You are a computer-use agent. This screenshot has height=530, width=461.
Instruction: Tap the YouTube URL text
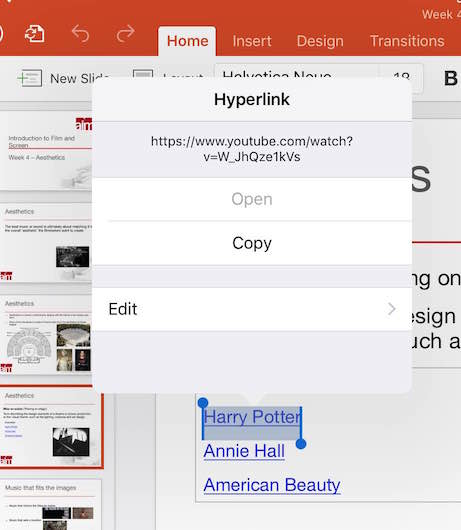coord(252,149)
